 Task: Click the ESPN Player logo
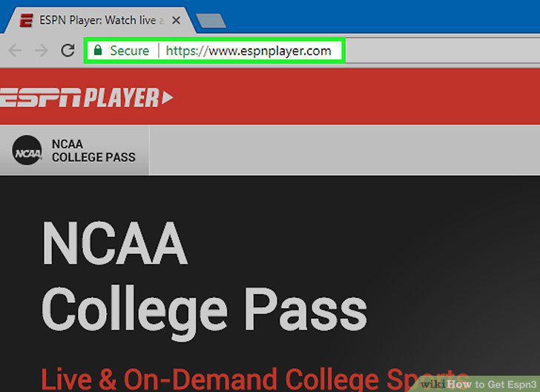[x=86, y=97]
